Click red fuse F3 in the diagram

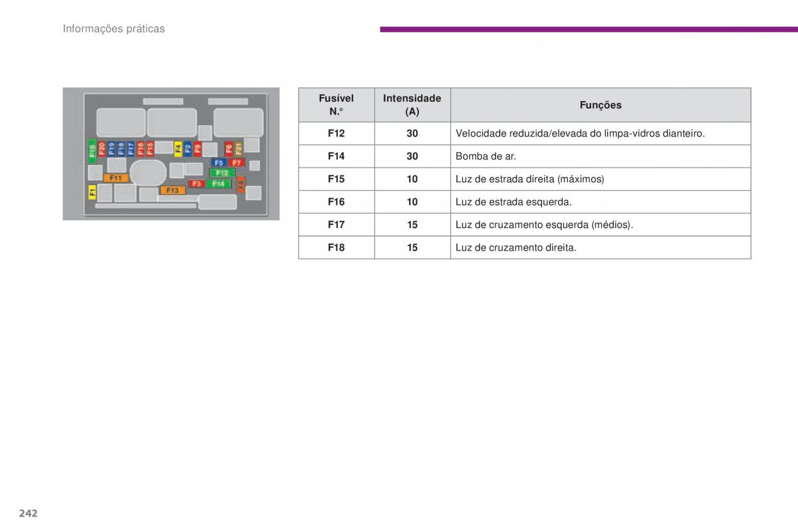point(197,184)
